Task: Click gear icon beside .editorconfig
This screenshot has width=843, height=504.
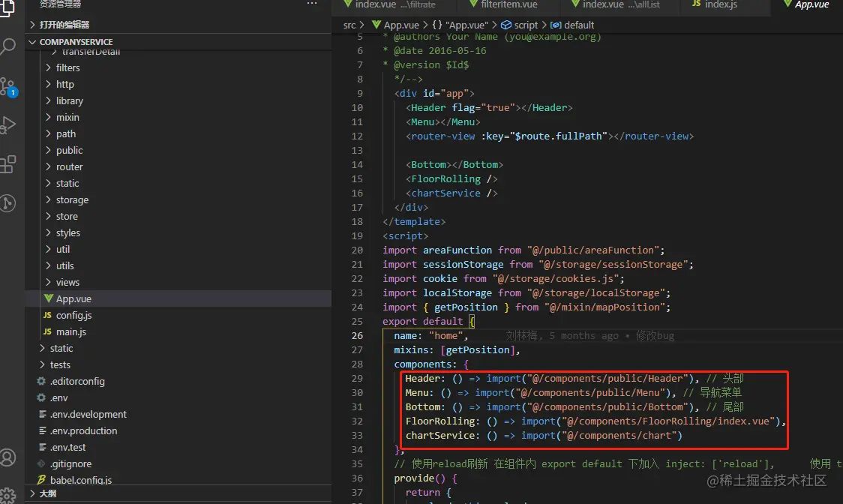Action: (x=41, y=381)
